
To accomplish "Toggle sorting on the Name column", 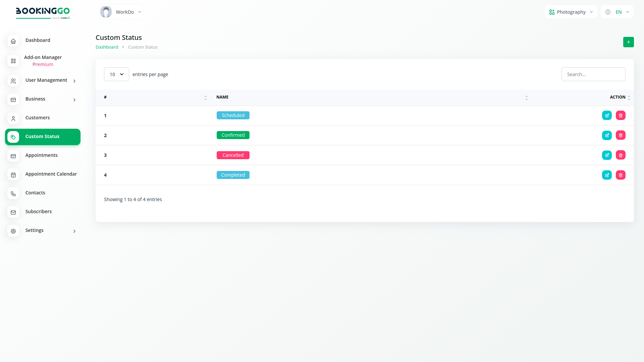I will point(526,98).
